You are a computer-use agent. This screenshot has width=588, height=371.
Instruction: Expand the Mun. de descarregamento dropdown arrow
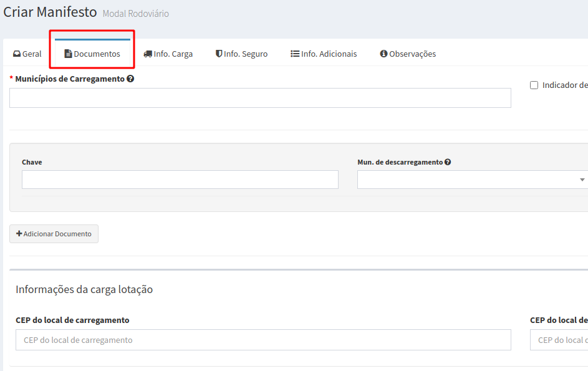pyautogui.click(x=582, y=180)
